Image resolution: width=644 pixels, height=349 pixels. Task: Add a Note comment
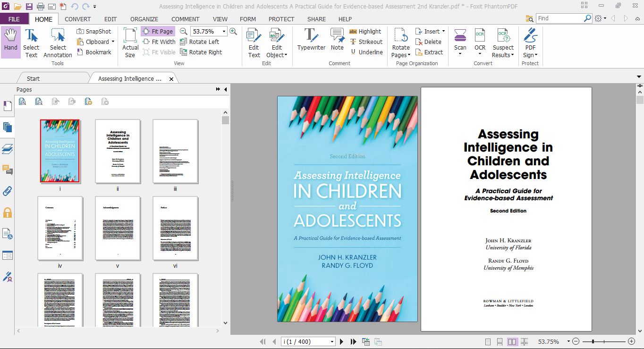click(x=337, y=39)
